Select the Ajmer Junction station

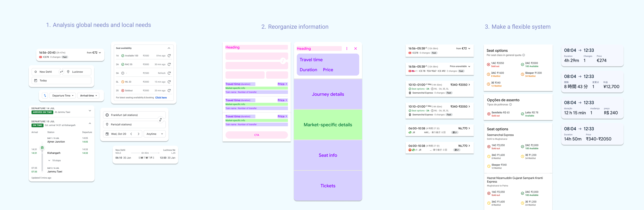(x=56, y=142)
